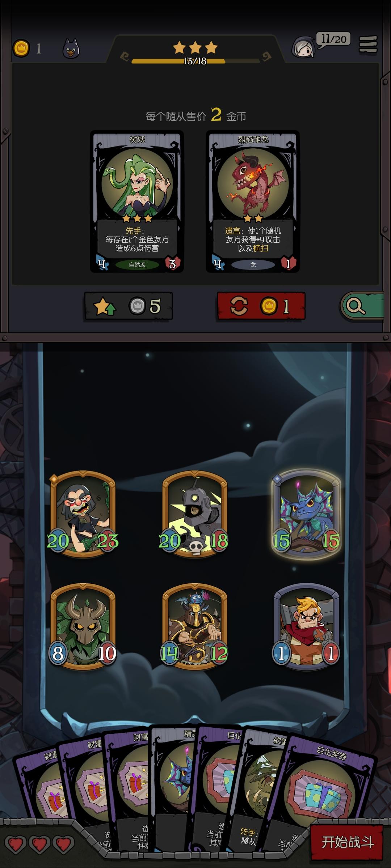The width and height of the screenshot is (391, 868).
Task: Upgrade shop tier with star arrow button
Action: (128, 306)
